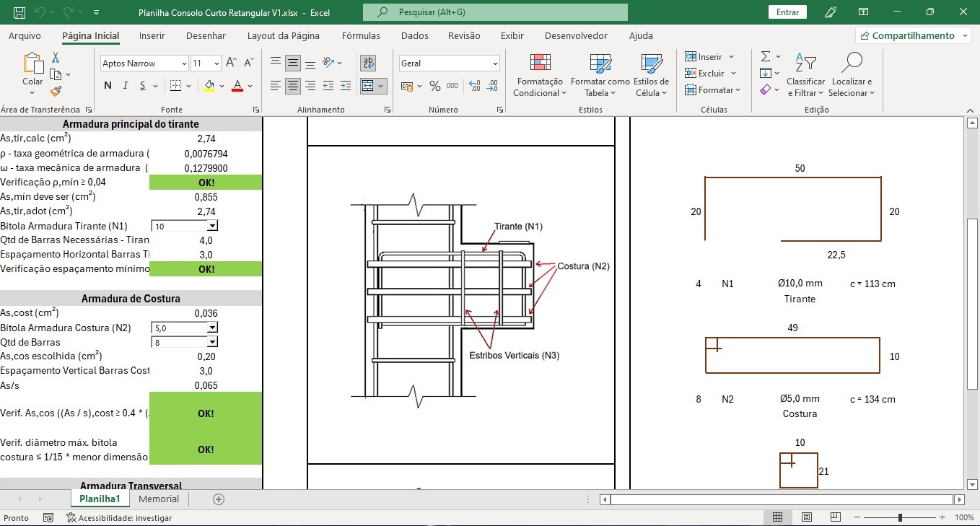Image resolution: width=980 pixels, height=526 pixels.
Task: Click the Format Painter brush icon
Action: (x=56, y=91)
